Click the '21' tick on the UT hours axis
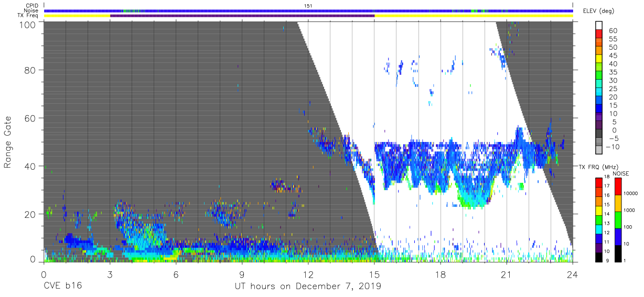 pos(507,274)
